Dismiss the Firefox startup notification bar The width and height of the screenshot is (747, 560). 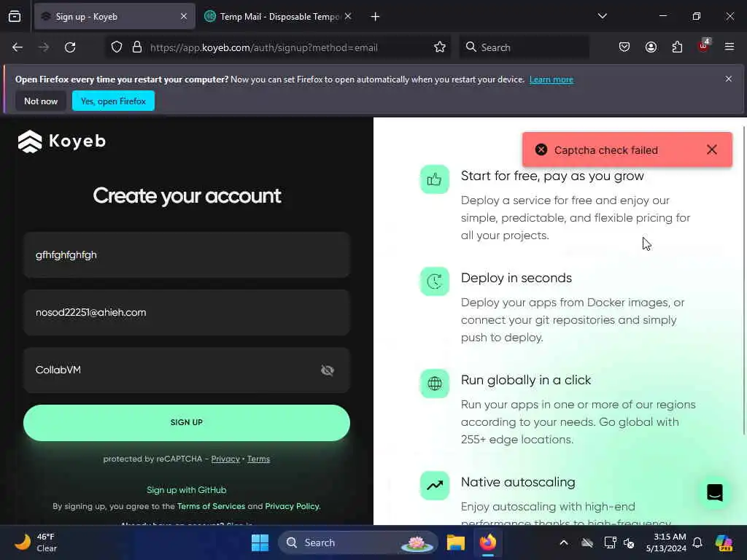[x=729, y=79]
